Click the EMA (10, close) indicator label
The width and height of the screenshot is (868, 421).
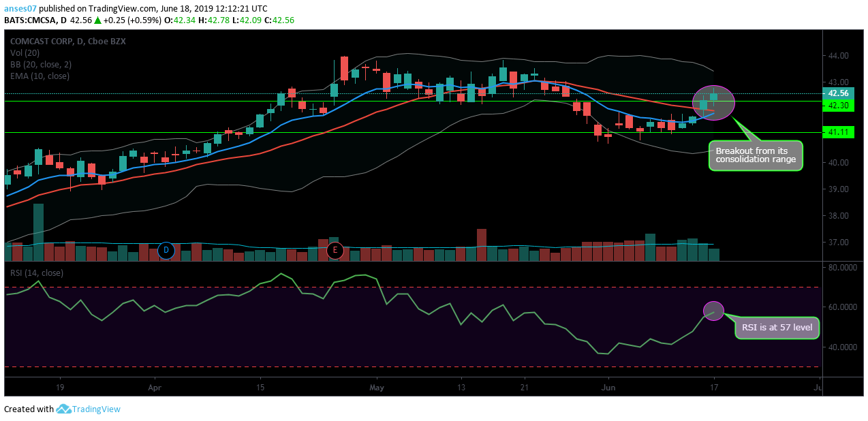tap(40, 76)
